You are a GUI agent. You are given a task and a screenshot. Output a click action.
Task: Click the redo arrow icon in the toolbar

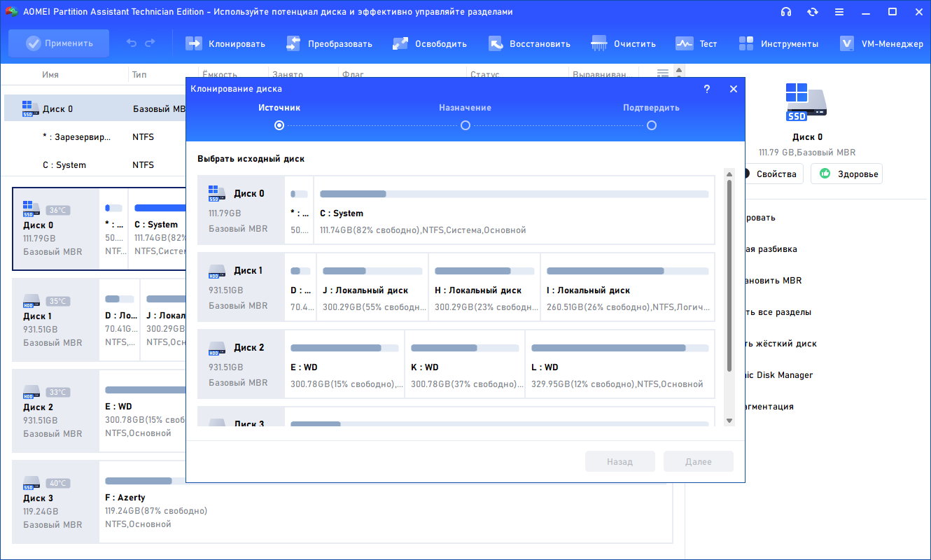coord(150,43)
